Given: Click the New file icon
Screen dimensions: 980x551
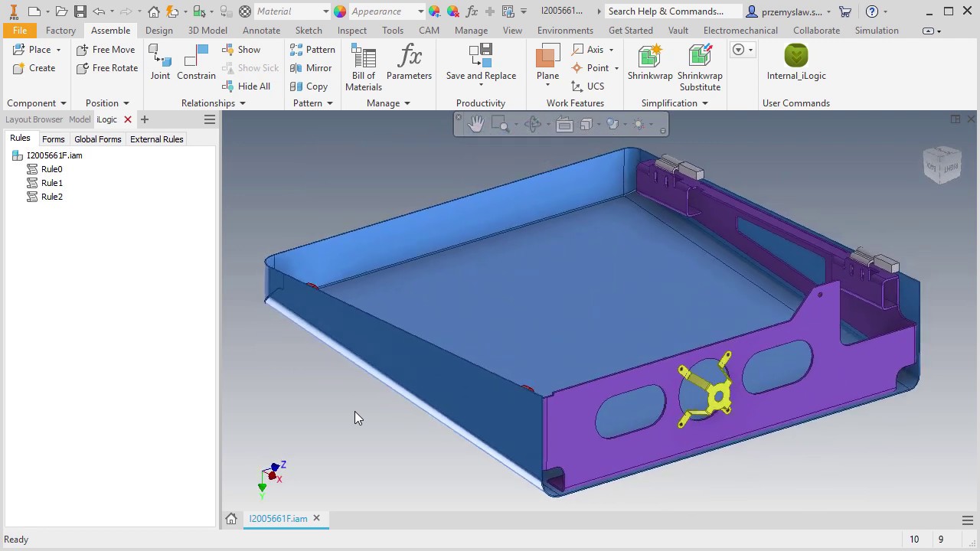Looking at the screenshot, I should coord(34,11).
